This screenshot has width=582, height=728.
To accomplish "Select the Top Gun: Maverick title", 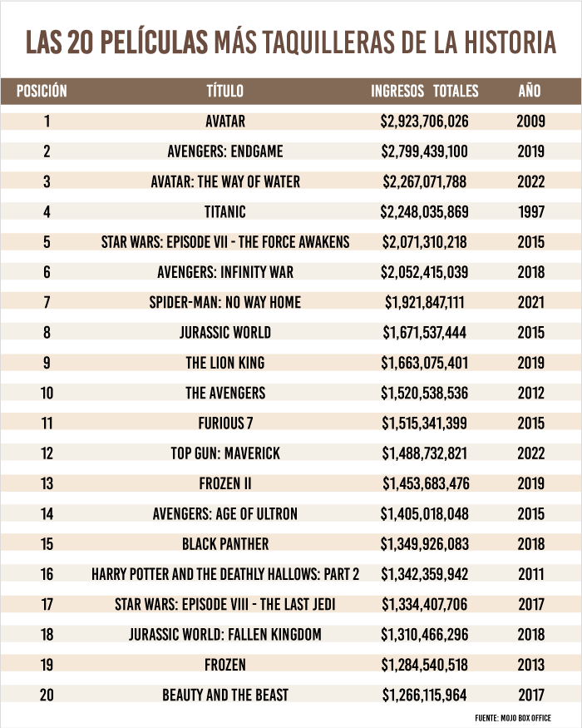I will [225, 453].
